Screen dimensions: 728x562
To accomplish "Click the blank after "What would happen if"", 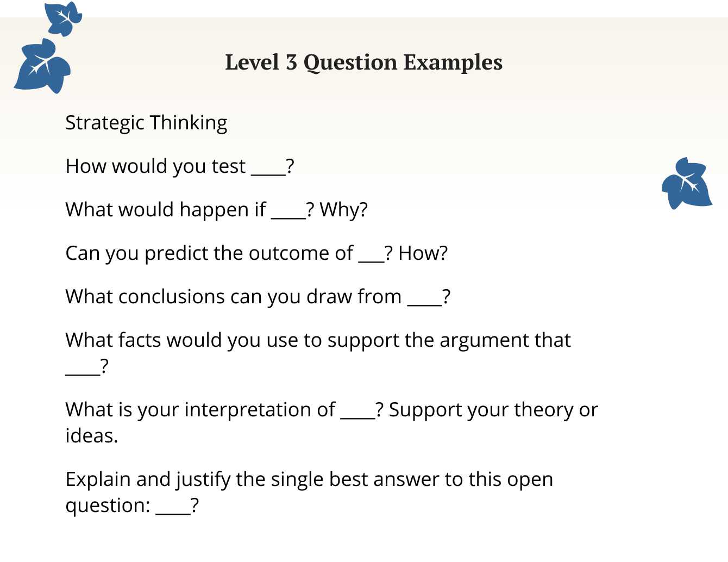I will coord(288,215).
